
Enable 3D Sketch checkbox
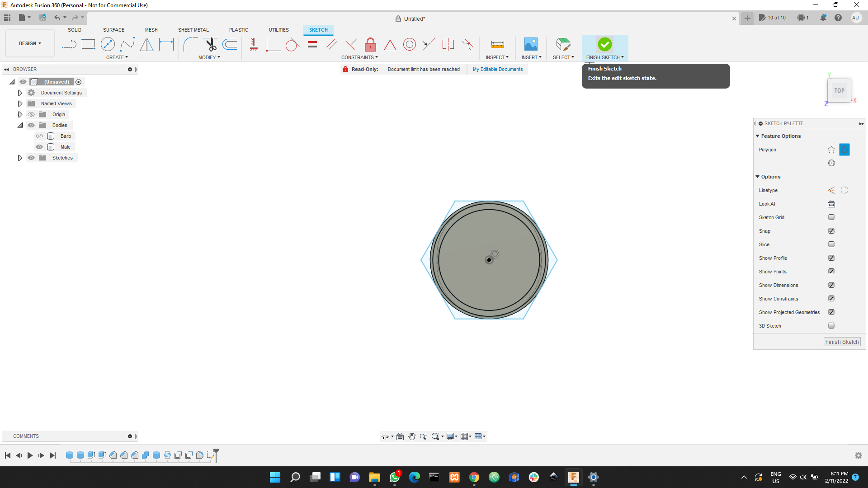tap(832, 325)
